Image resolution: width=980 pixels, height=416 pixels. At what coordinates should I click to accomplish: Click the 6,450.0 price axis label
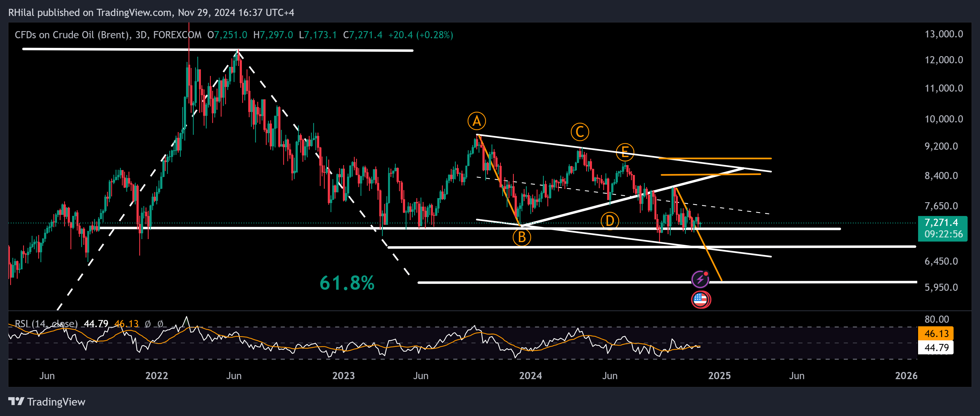coord(941,261)
